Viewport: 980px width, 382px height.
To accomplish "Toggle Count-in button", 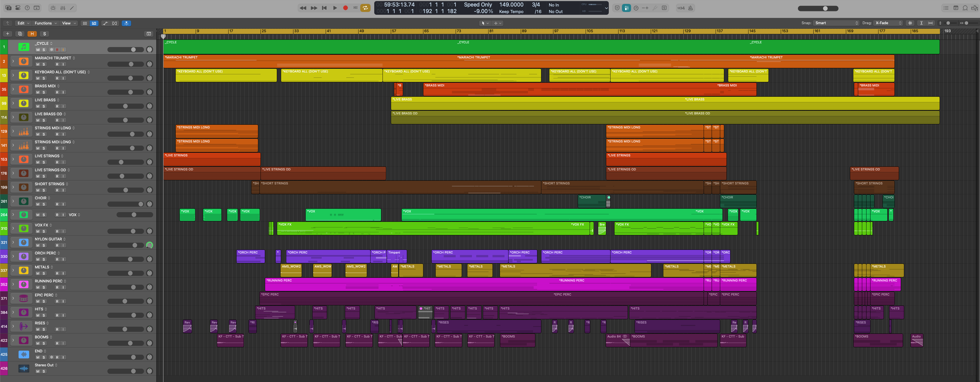I will tap(681, 8).
